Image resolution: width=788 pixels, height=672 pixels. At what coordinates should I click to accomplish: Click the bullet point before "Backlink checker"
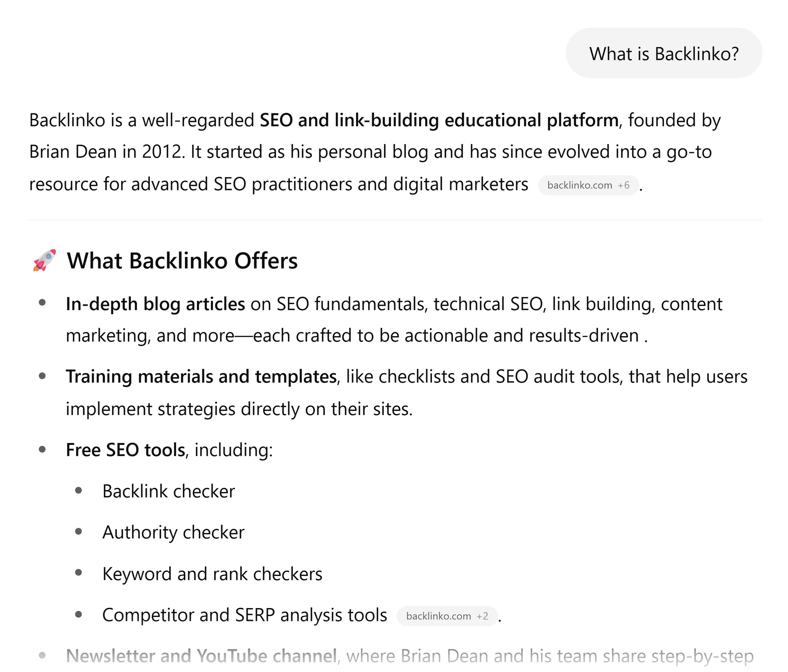(79, 490)
